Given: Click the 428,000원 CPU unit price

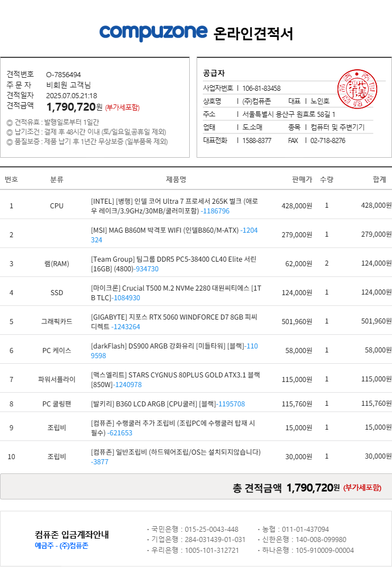Looking at the screenshot, I should (297, 206).
